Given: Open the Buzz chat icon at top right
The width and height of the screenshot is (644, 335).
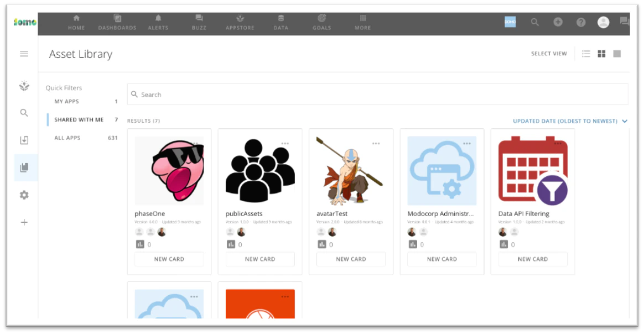Looking at the screenshot, I should pyautogui.click(x=625, y=22).
